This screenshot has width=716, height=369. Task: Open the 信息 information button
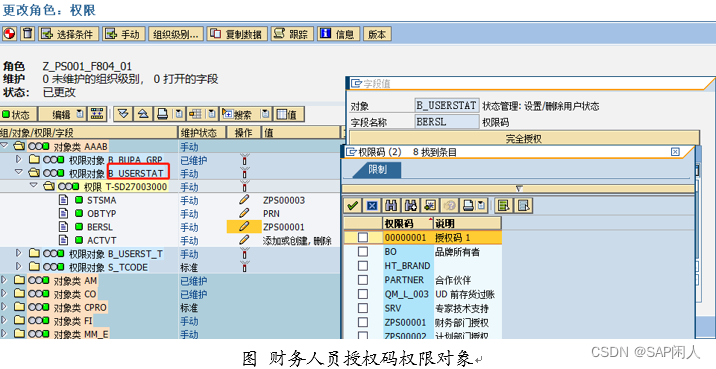[338, 34]
